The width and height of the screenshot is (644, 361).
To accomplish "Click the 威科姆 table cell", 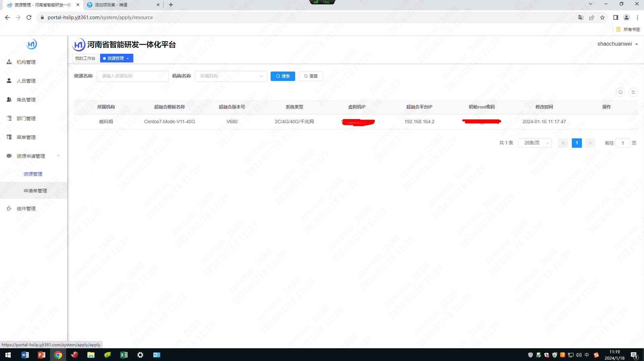I will tap(106, 122).
